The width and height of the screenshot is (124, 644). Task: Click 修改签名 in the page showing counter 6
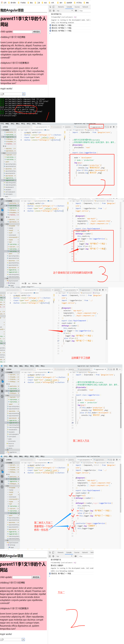coord(36,32)
